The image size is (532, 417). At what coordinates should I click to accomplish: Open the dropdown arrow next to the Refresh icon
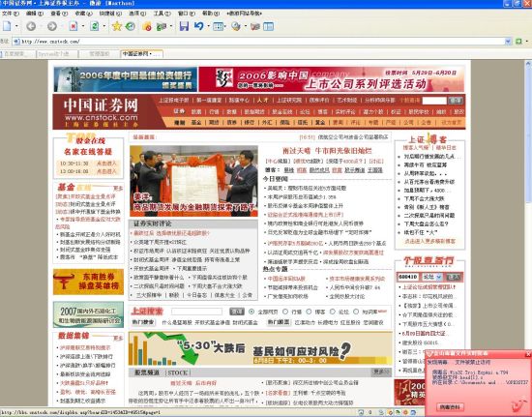pyautogui.click(x=103, y=26)
